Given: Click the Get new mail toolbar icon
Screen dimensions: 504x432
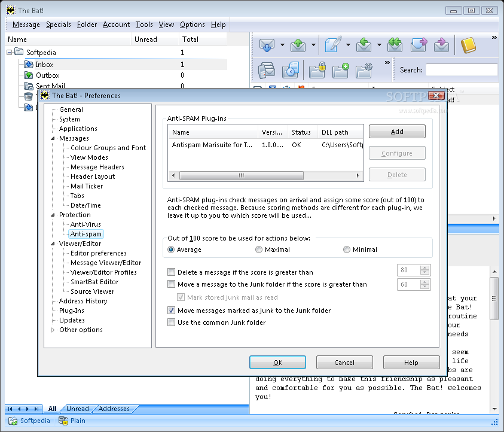Looking at the screenshot, I should (x=267, y=45).
